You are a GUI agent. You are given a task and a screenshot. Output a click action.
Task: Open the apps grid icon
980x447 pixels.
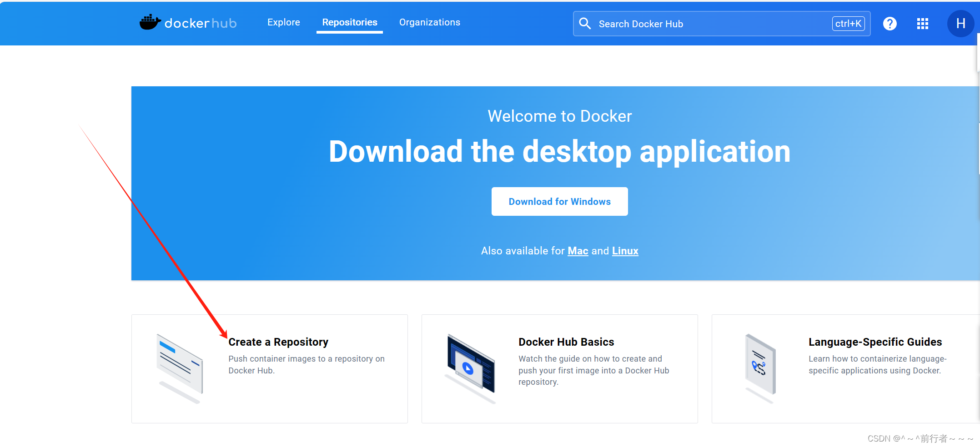coord(923,24)
